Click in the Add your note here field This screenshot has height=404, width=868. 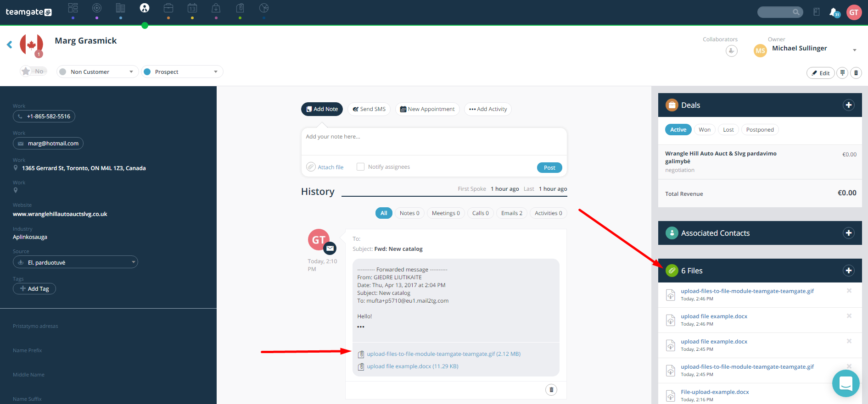[434, 141]
